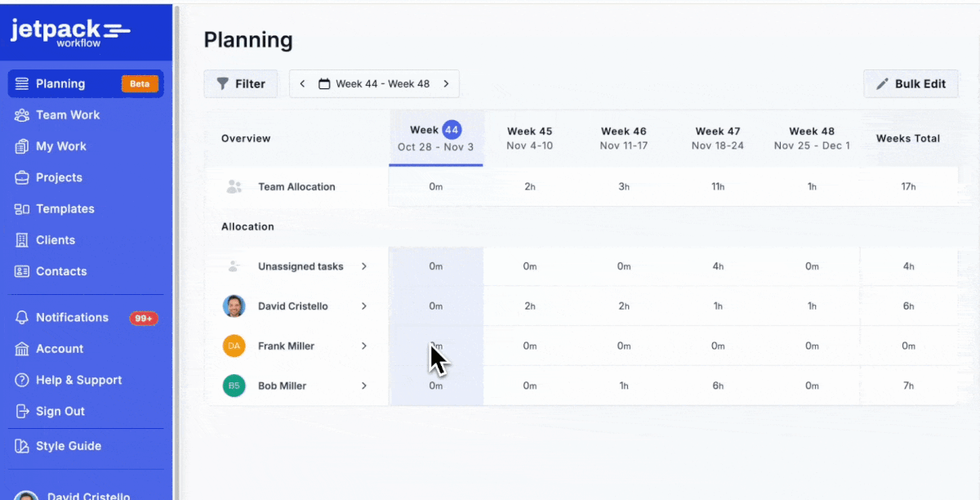The width and height of the screenshot is (980, 500).
Task: Click the Bulk Edit button
Action: pos(911,83)
